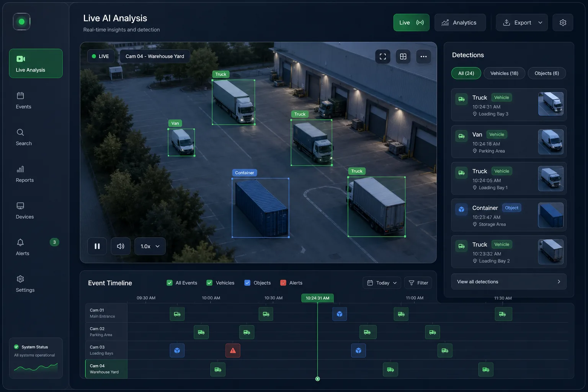Viewport: 588px width, 392px height.
Task: Toggle the Alerts timeline checkbox
Action: click(283, 283)
